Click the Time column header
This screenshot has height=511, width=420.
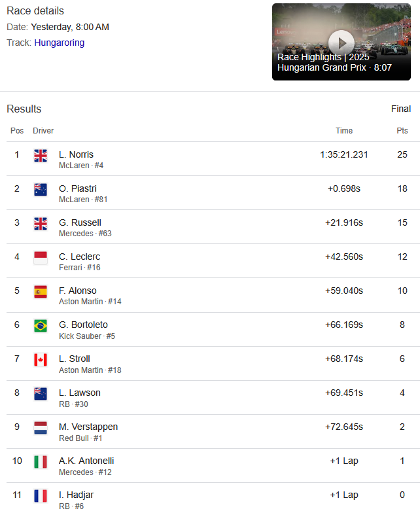[x=344, y=131]
